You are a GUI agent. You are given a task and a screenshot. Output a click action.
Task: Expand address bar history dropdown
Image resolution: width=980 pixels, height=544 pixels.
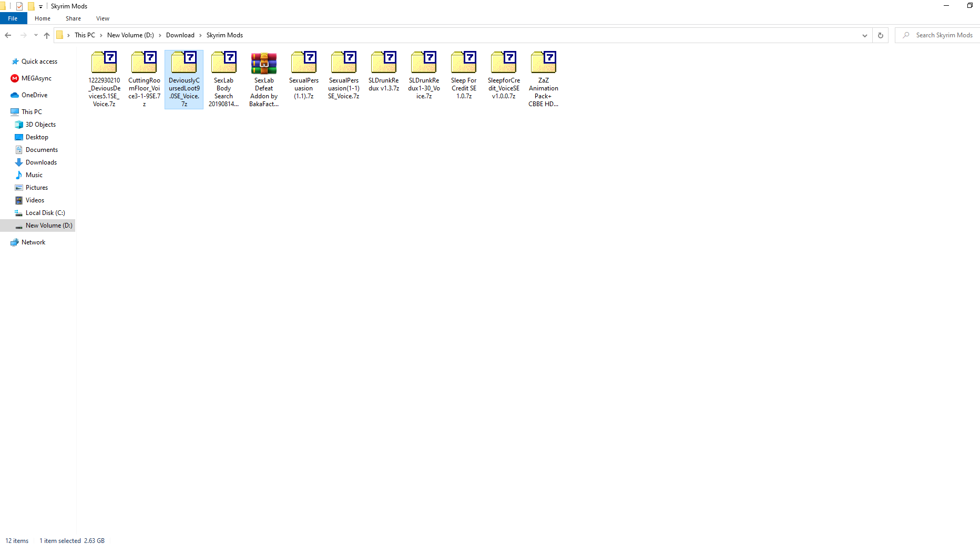coord(865,35)
